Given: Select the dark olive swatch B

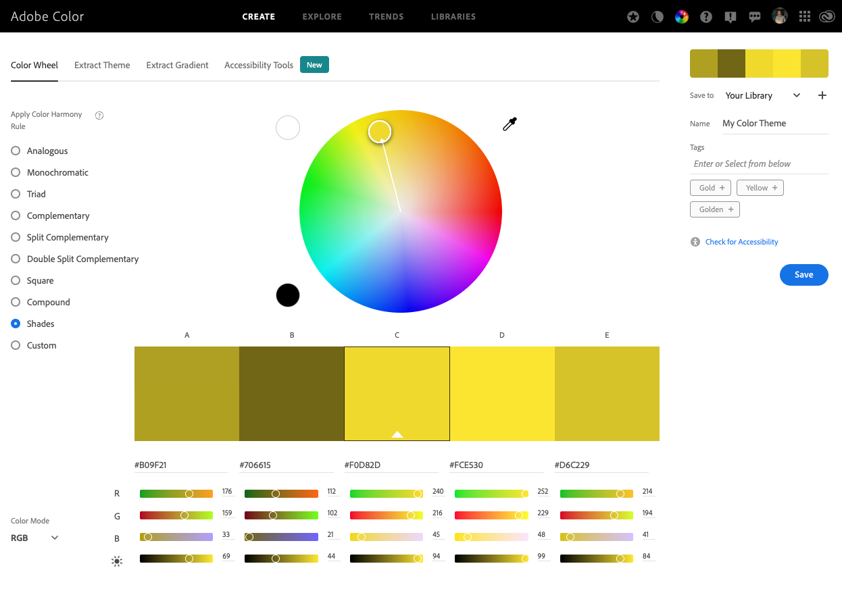Looking at the screenshot, I should (292, 393).
